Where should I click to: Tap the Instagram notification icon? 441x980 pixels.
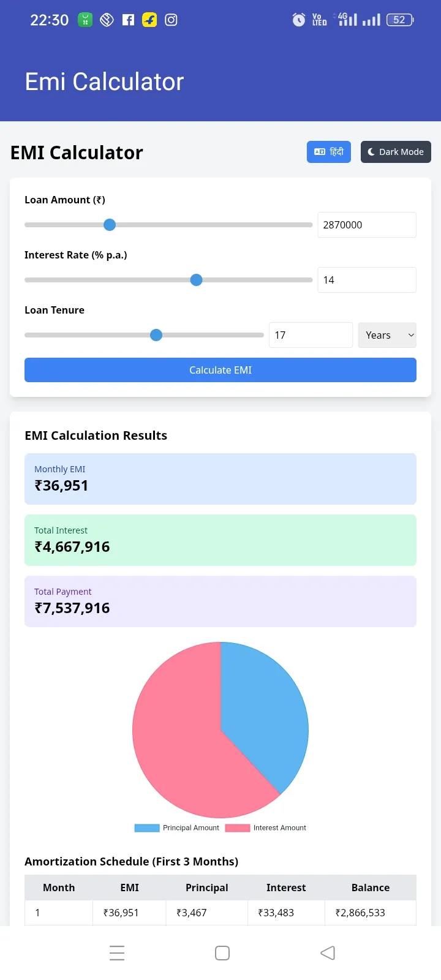point(171,20)
